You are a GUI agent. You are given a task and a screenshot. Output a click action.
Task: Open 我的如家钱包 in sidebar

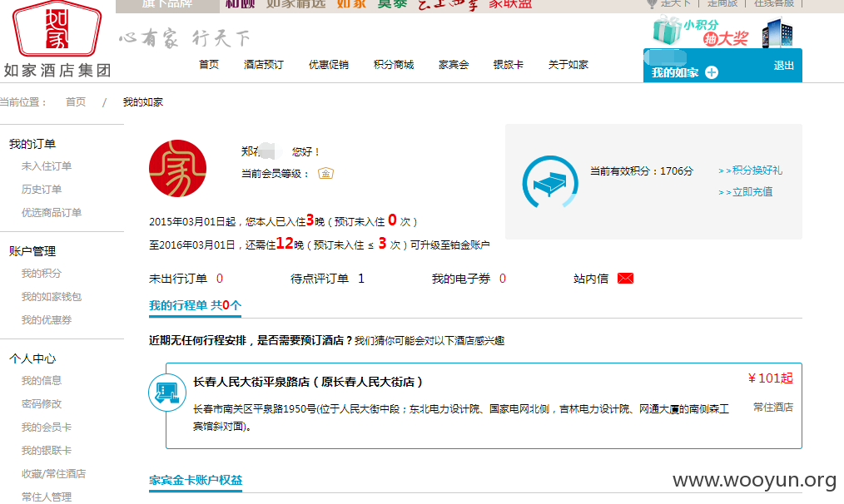(x=51, y=296)
